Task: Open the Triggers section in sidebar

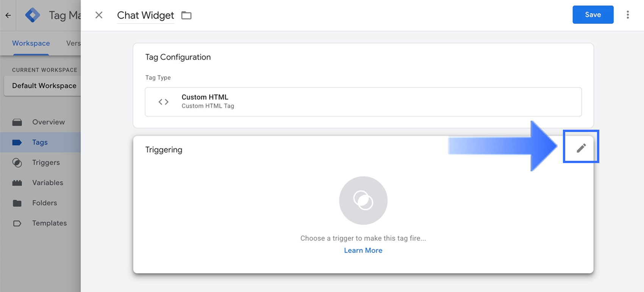Action: click(46, 163)
